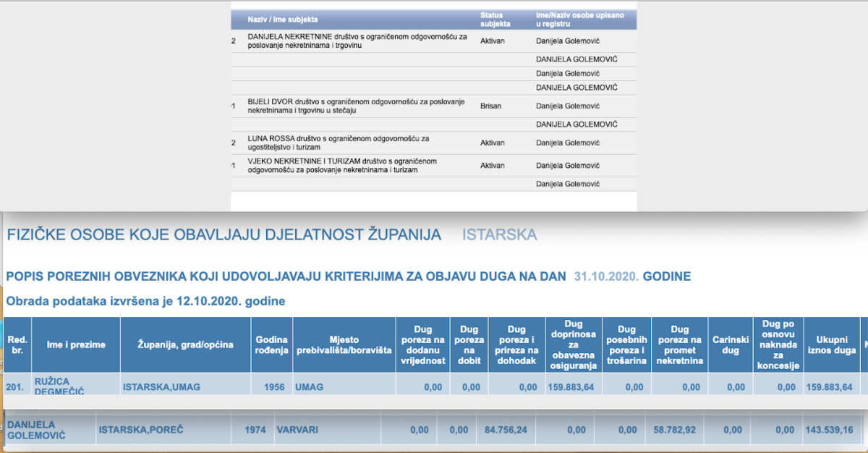
Task: Click 'Danijela Golemović' in the BIJELI DVOR row
Action: click(568, 106)
